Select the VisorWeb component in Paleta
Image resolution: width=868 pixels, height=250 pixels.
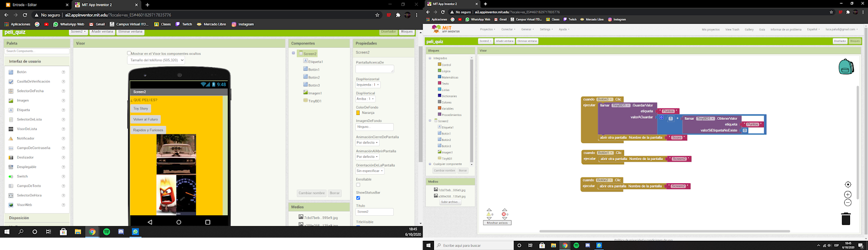(x=24, y=205)
